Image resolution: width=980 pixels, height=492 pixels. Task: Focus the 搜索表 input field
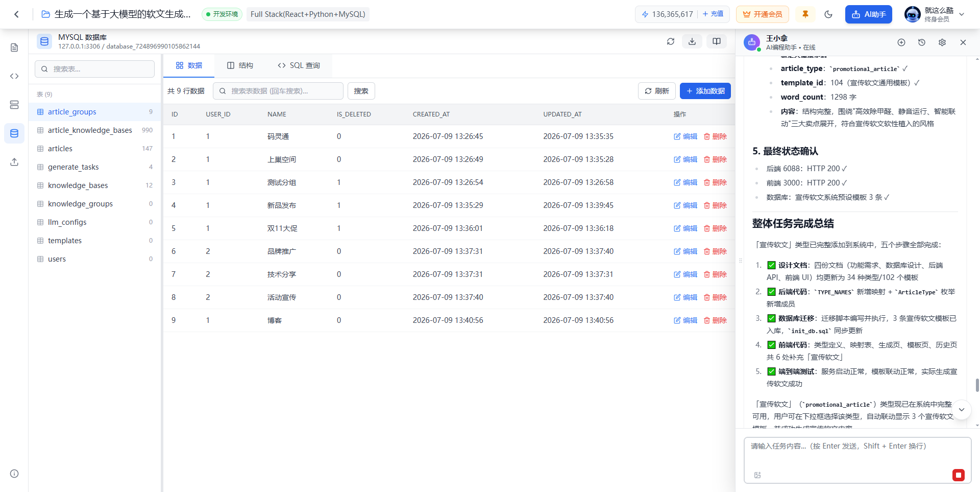[94, 69]
